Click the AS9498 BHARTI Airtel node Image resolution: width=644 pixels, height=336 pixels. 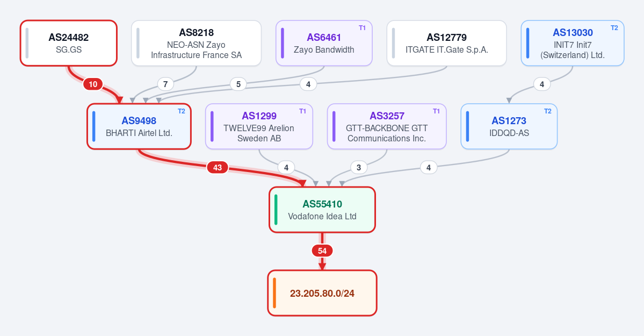point(139,126)
